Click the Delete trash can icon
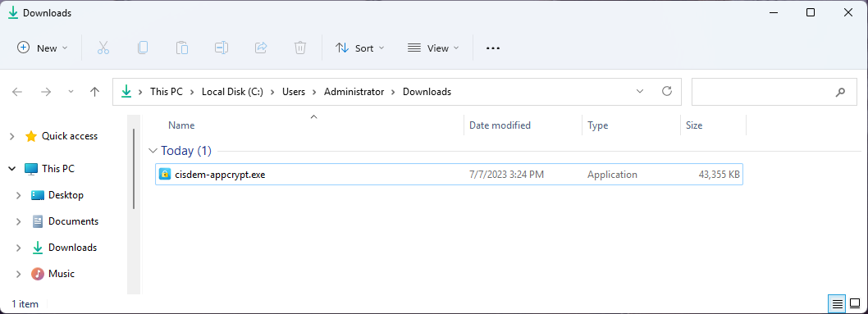Image resolution: width=868 pixels, height=314 pixels. [x=300, y=48]
